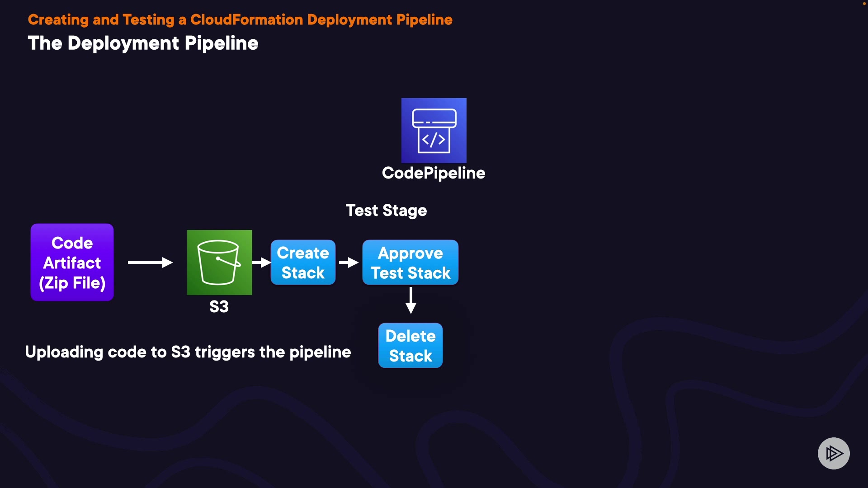Click the arrow pointing to Approve Test Stack

(349, 263)
